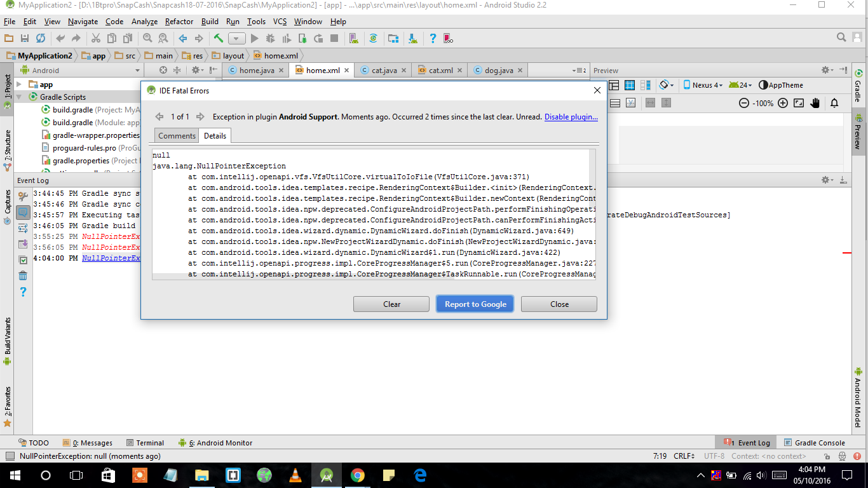The width and height of the screenshot is (868, 488).
Task: Click the Preview pan hand icon
Action: [815, 103]
